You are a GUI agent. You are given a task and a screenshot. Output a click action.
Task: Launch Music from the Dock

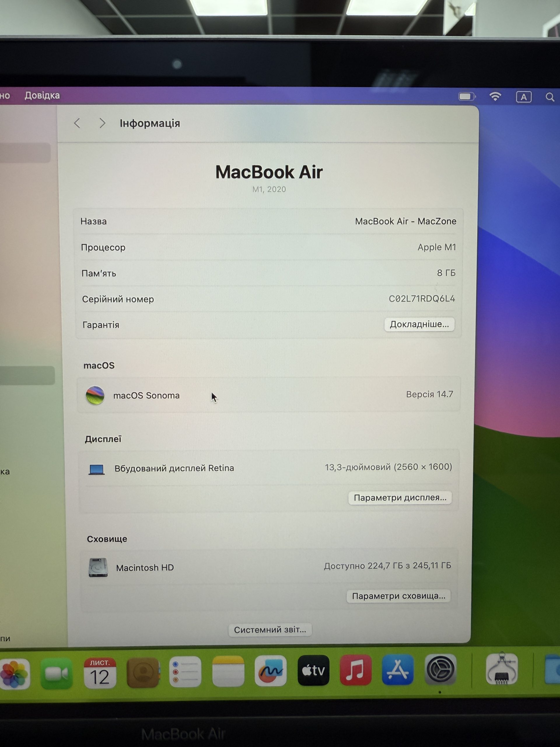(356, 670)
